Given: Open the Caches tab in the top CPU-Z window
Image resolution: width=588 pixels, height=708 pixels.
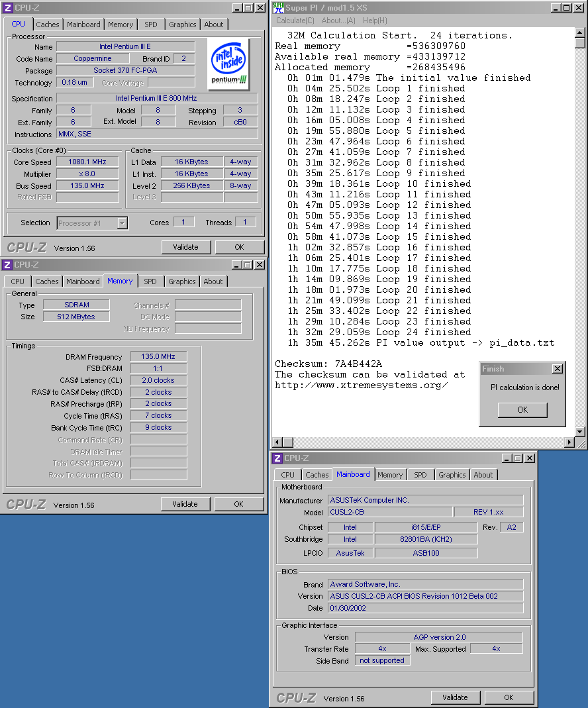Looking at the screenshot, I should 48,25.
